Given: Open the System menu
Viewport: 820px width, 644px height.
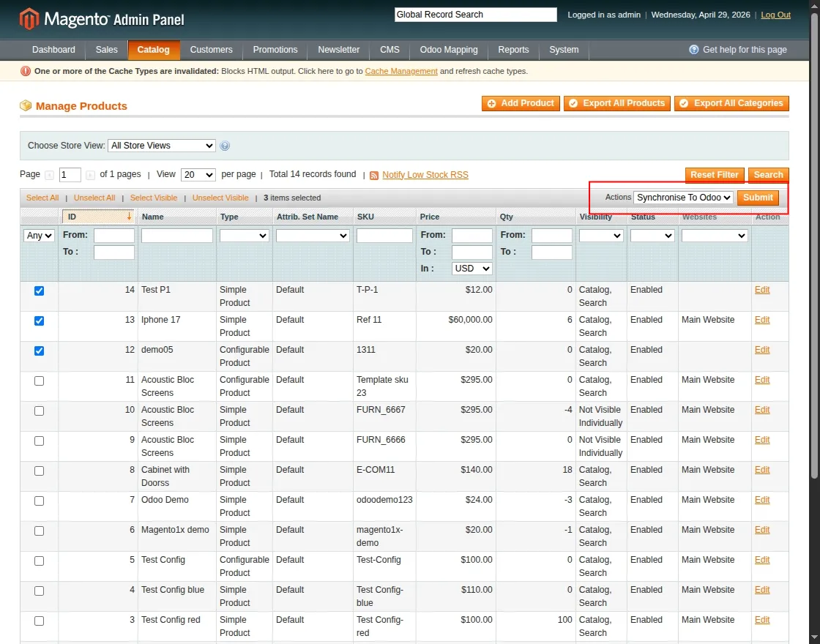Looking at the screenshot, I should pos(564,50).
